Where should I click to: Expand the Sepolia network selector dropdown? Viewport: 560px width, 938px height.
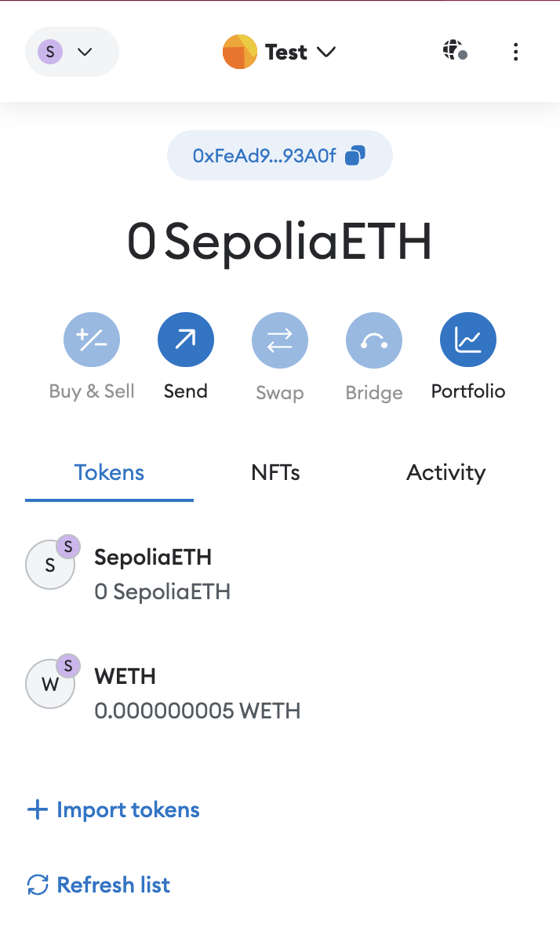click(x=71, y=52)
